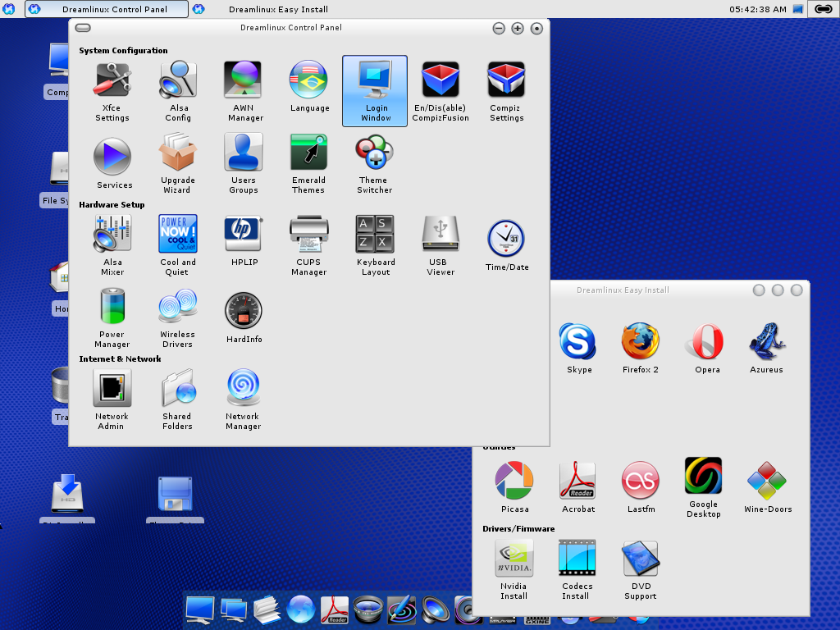
Task: Run Nvidia Install
Action: [x=514, y=570]
